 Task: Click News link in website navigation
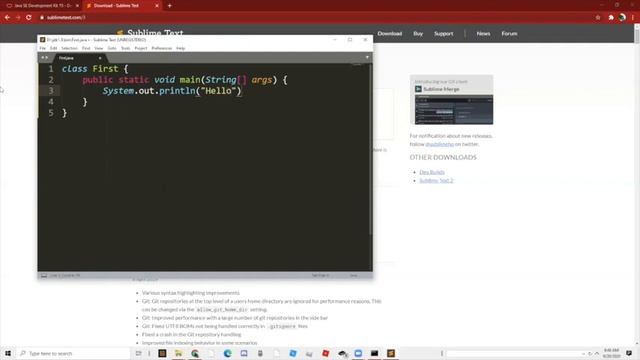[x=483, y=33]
